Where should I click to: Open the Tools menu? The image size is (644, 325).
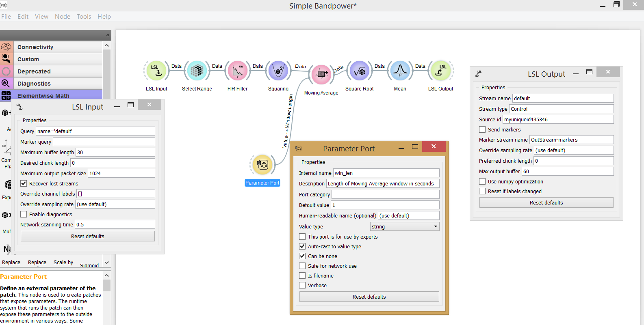click(84, 17)
